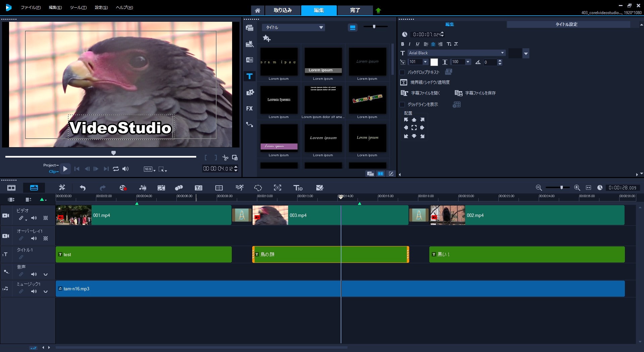The height and width of the screenshot is (352, 644).
Task: Click the scissors split clip icon
Action: tap(225, 158)
